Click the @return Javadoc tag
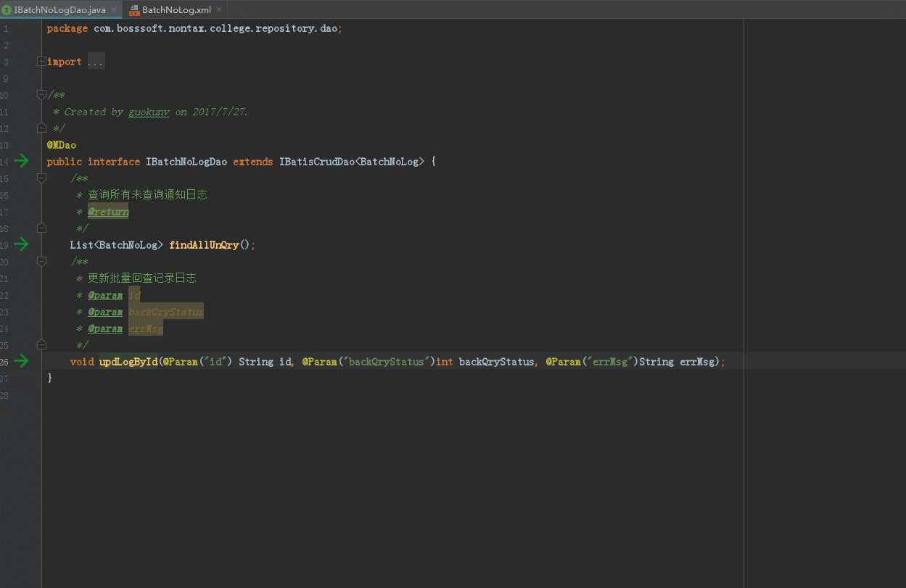The height and width of the screenshot is (588, 906). click(108, 212)
